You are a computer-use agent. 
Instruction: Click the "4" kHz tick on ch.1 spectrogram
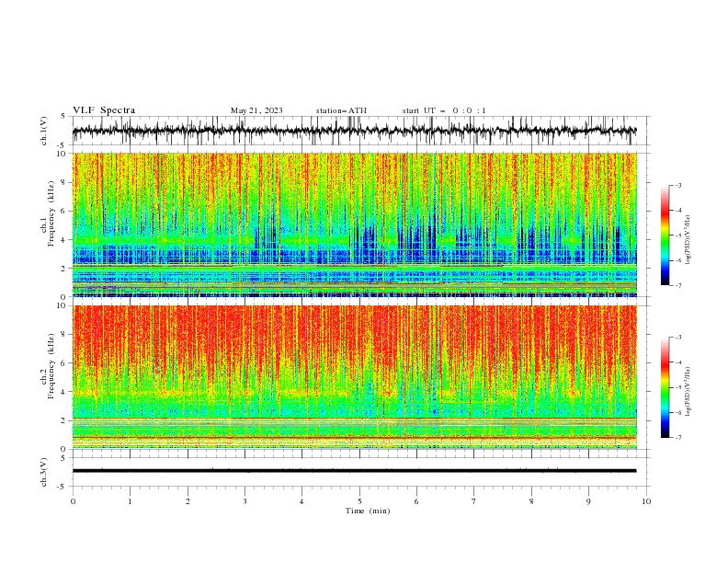pyautogui.click(x=64, y=240)
